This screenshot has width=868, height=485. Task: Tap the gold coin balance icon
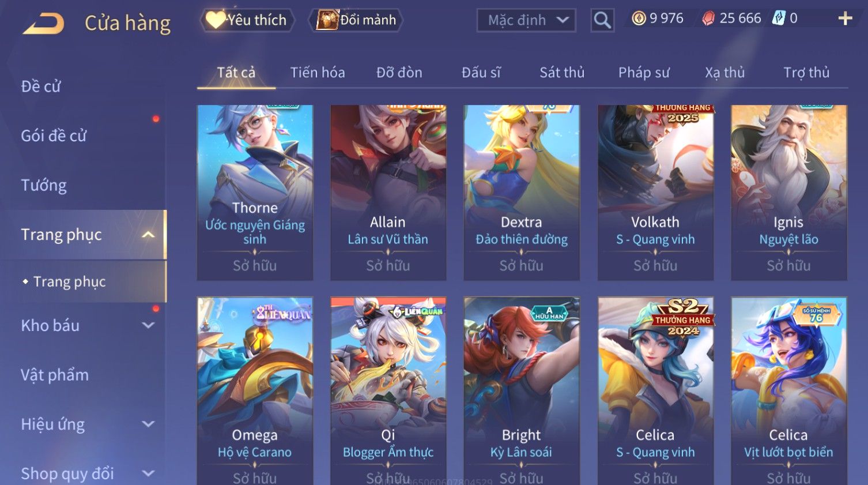pos(639,18)
